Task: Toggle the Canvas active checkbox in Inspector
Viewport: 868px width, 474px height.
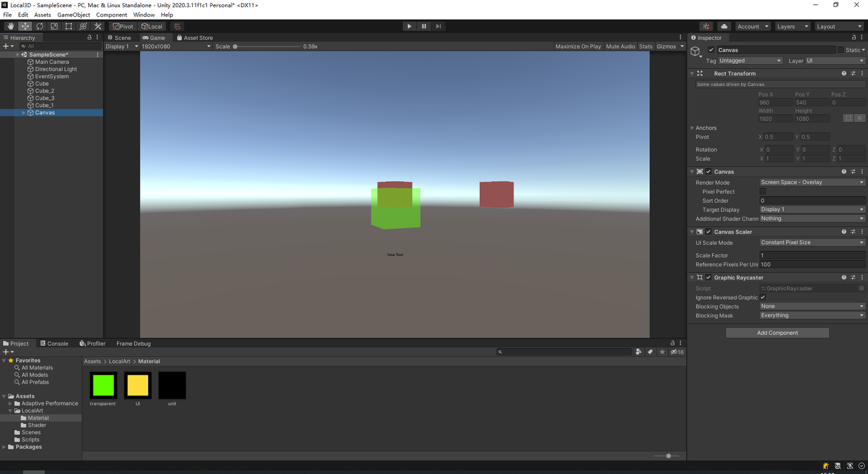Action: click(x=711, y=50)
